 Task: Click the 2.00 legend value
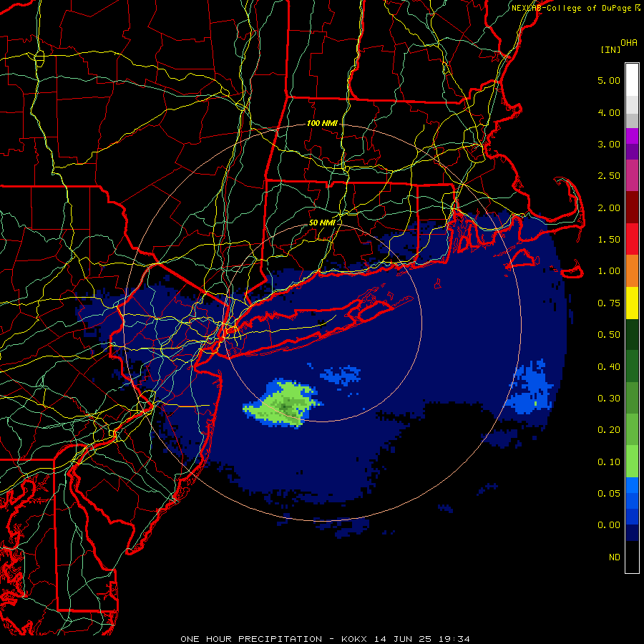coord(609,208)
